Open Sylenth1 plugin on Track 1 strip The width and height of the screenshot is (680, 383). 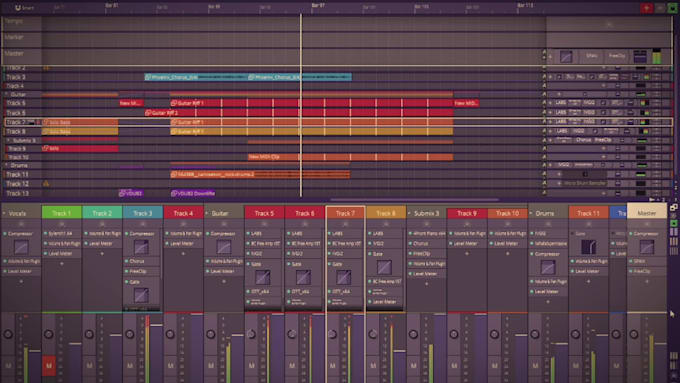click(62, 233)
